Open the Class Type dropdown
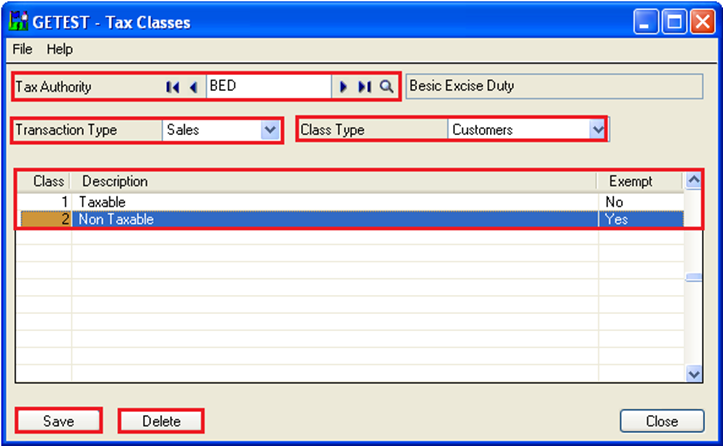723x446 pixels. tap(598, 130)
